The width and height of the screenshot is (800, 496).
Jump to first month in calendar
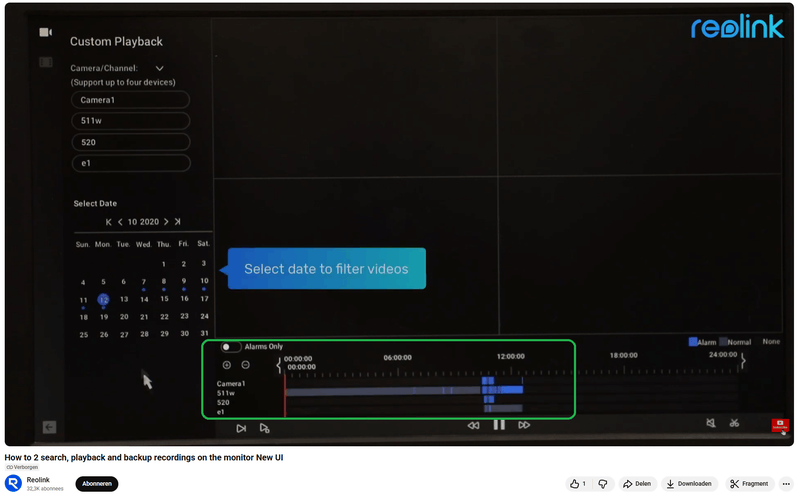tap(108, 222)
